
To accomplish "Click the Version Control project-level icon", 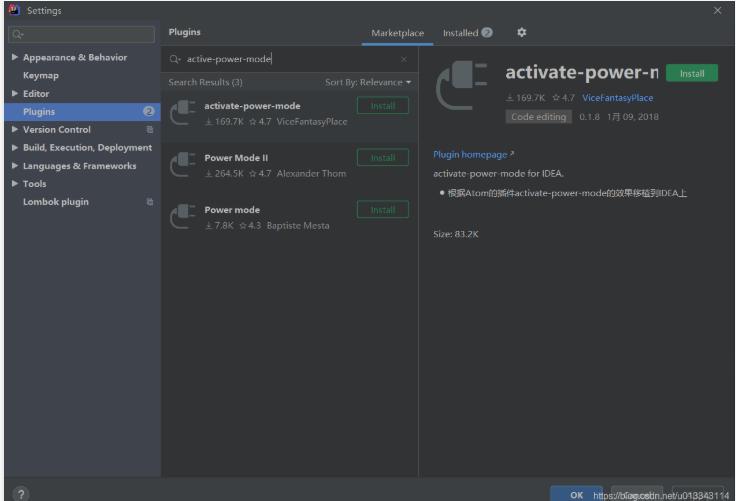I will pos(150,130).
